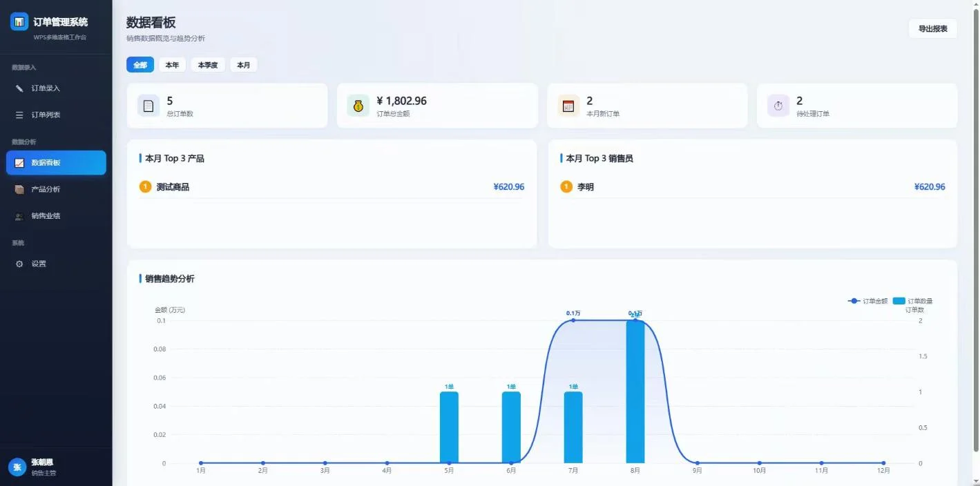Select the 本季度 time filter

pyautogui.click(x=208, y=65)
